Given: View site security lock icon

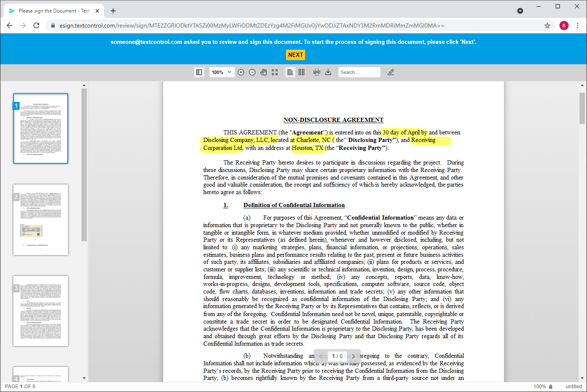Looking at the screenshot, I should click(x=53, y=25).
